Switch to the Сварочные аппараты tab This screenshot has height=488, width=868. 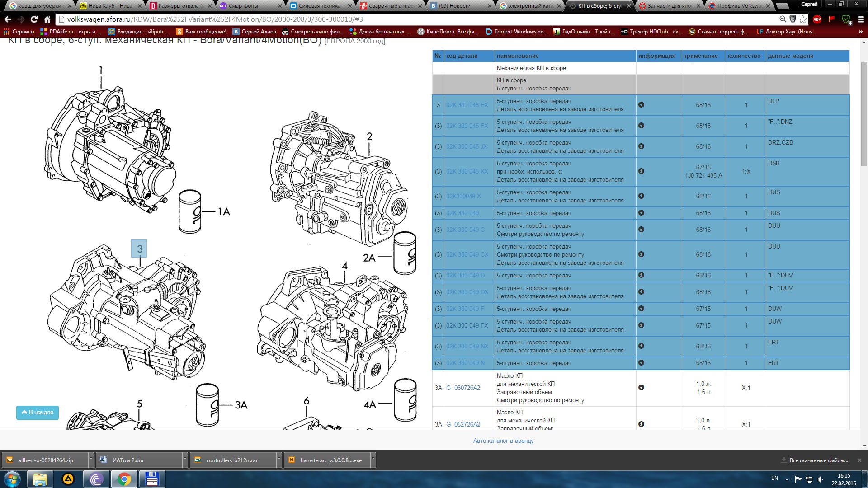pos(390,6)
